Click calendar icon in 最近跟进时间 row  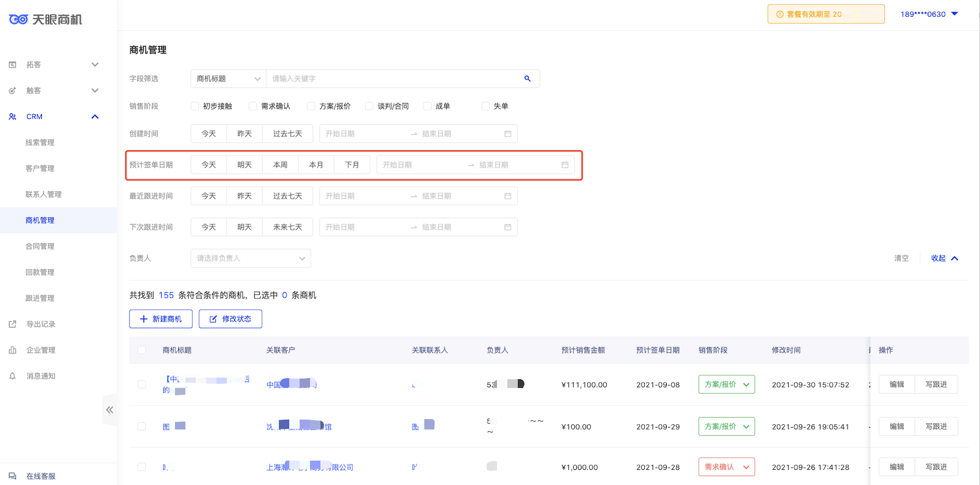point(508,196)
